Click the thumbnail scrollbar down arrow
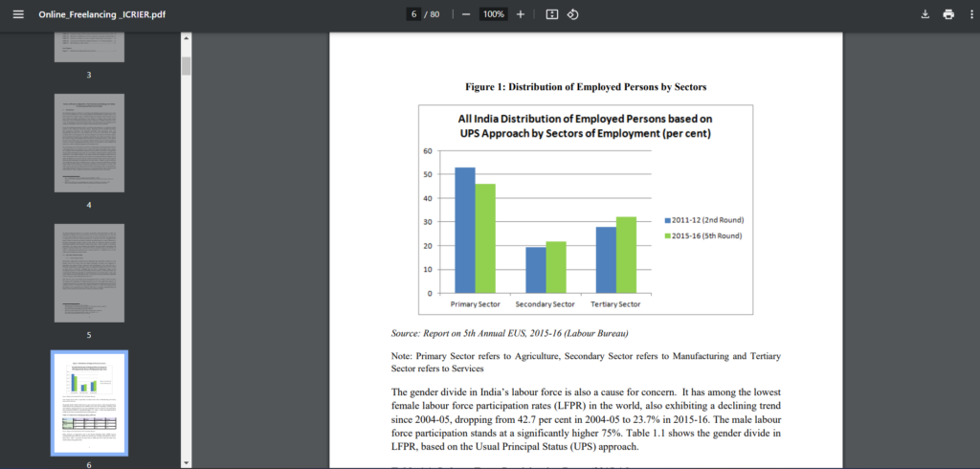 (x=186, y=462)
